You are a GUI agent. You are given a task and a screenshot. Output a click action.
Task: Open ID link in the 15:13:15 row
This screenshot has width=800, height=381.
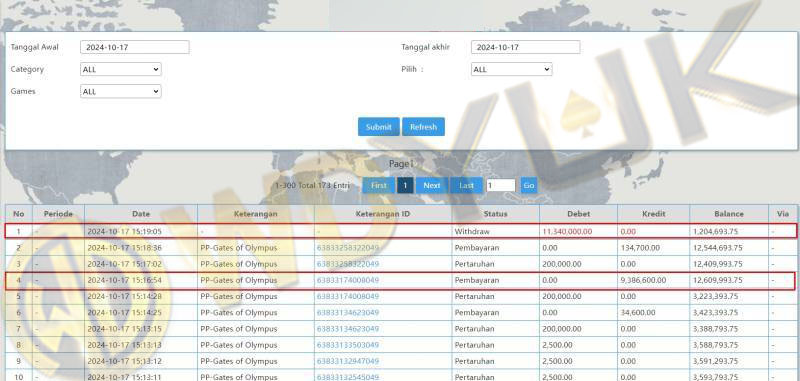348,329
